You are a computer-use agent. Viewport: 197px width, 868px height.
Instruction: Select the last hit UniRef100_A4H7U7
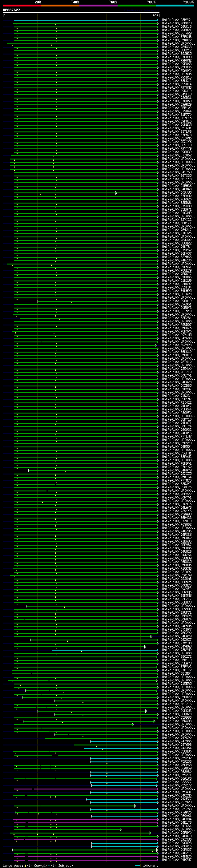pyautogui.click(x=176, y=860)
